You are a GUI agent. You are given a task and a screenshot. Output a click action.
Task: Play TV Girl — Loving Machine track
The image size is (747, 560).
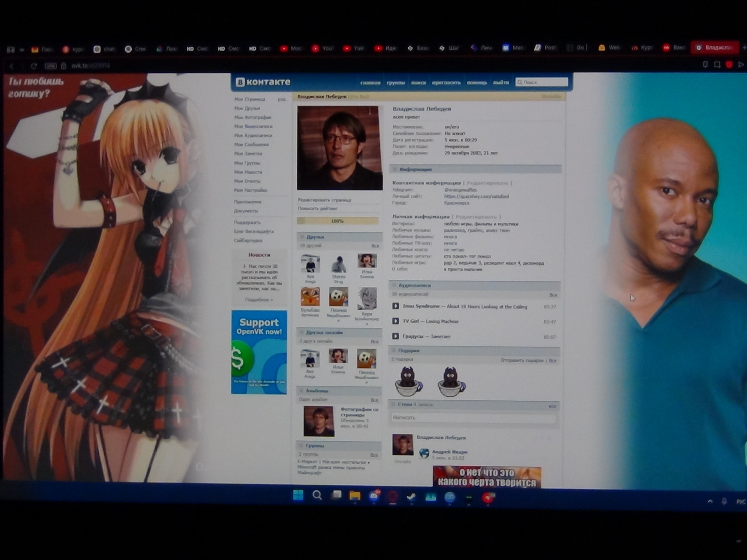pyautogui.click(x=395, y=321)
